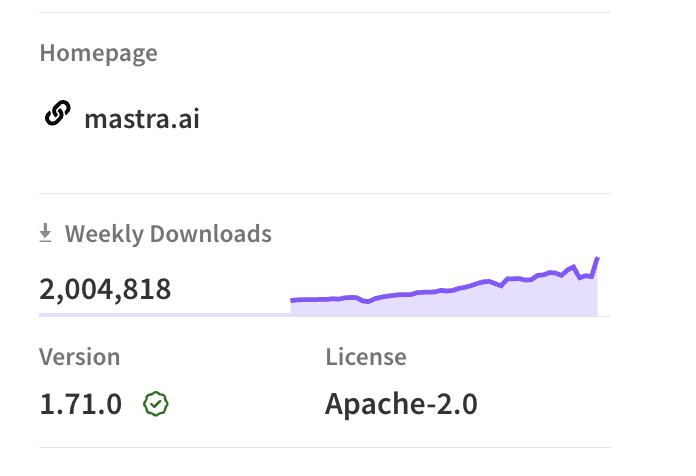Click the verified provenance badge next to version
Viewport: 696px width, 476px height.
[156, 404]
